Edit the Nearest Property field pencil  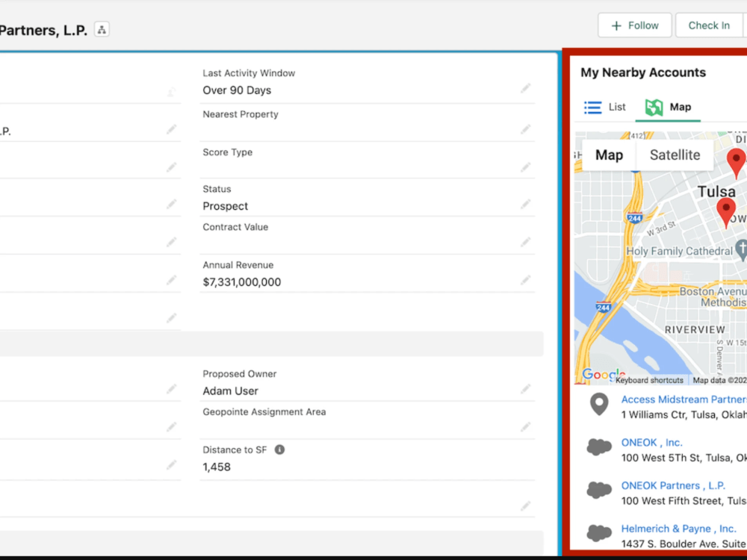pos(525,129)
